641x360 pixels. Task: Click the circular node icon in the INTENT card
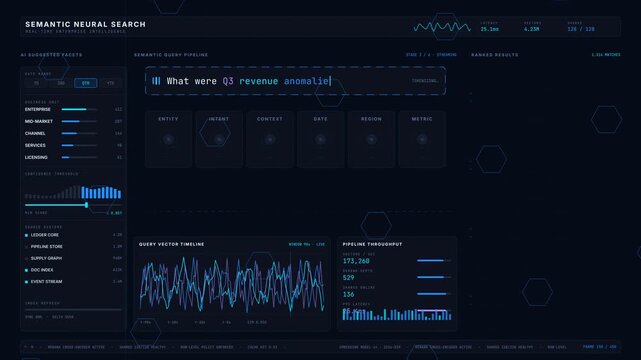[x=219, y=139]
